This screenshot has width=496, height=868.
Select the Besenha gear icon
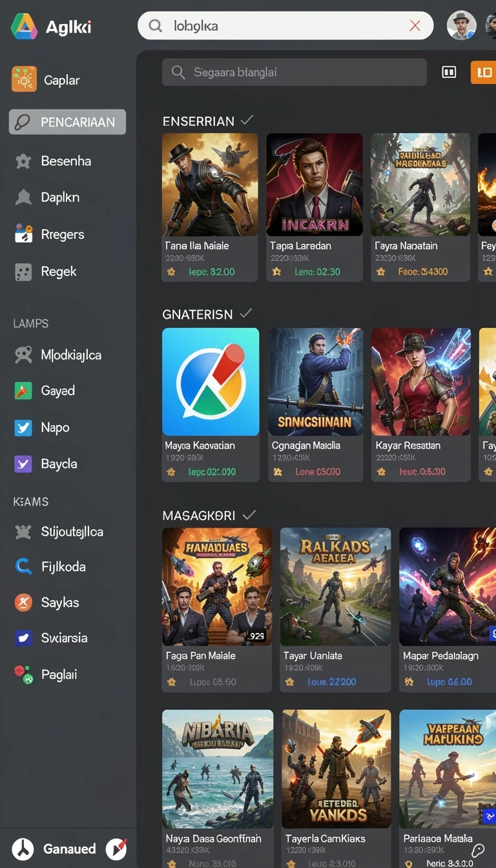coord(23,161)
